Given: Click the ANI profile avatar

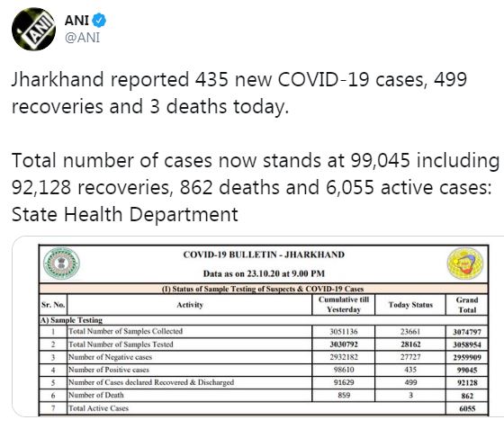Looking at the screenshot, I should 33,29.
